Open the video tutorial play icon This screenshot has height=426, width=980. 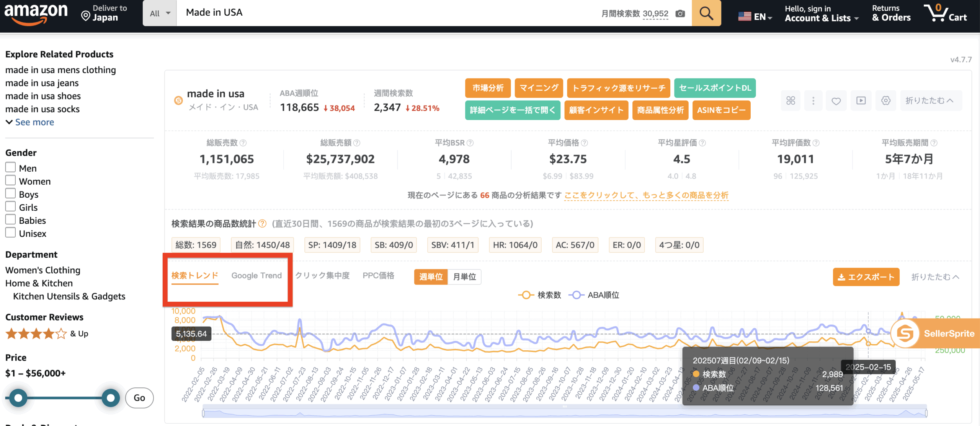[x=861, y=101]
